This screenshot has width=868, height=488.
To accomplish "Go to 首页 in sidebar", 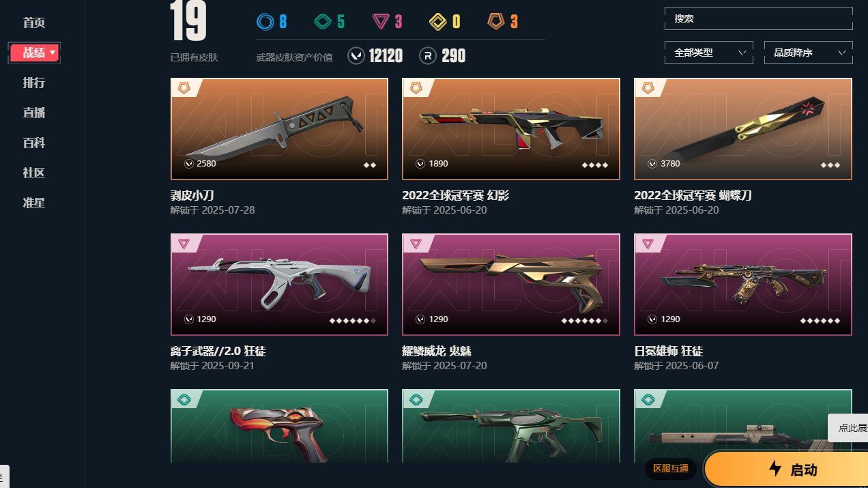I will [x=34, y=23].
